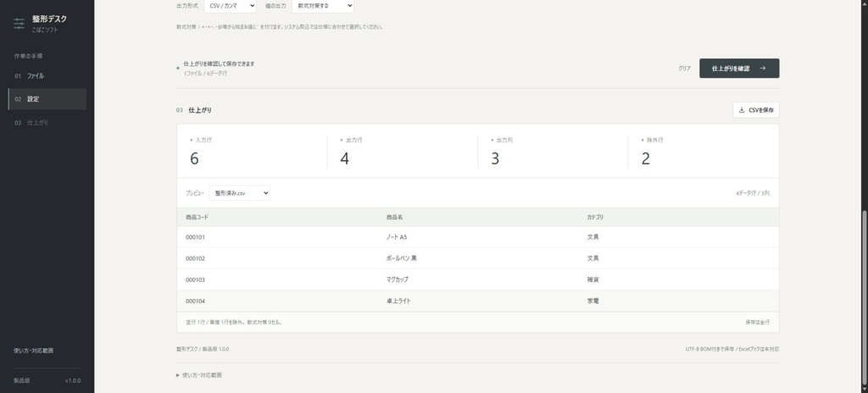Viewport: 868px width, 393px height.
Task: Save output with CSVを保存 button
Action: [x=755, y=110]
